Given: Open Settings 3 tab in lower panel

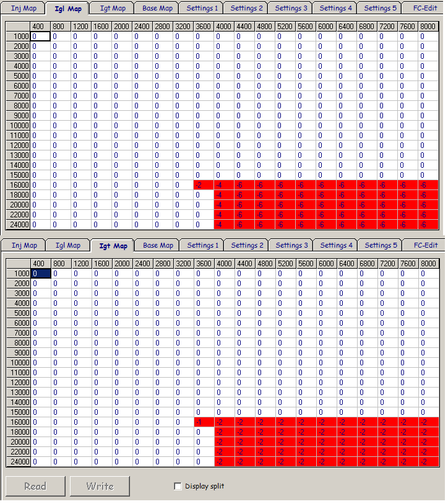Looking at the screenshot, I should [x=291, y=245].
